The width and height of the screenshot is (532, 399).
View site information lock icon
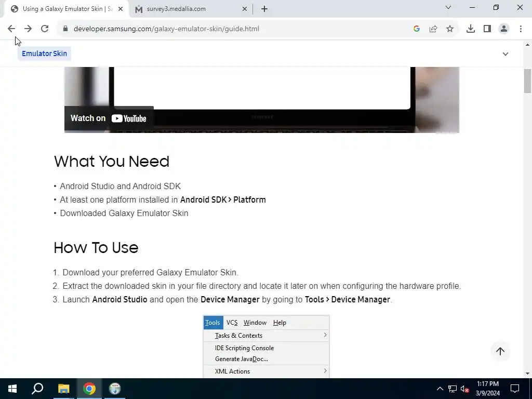click(x=65, y=29)
